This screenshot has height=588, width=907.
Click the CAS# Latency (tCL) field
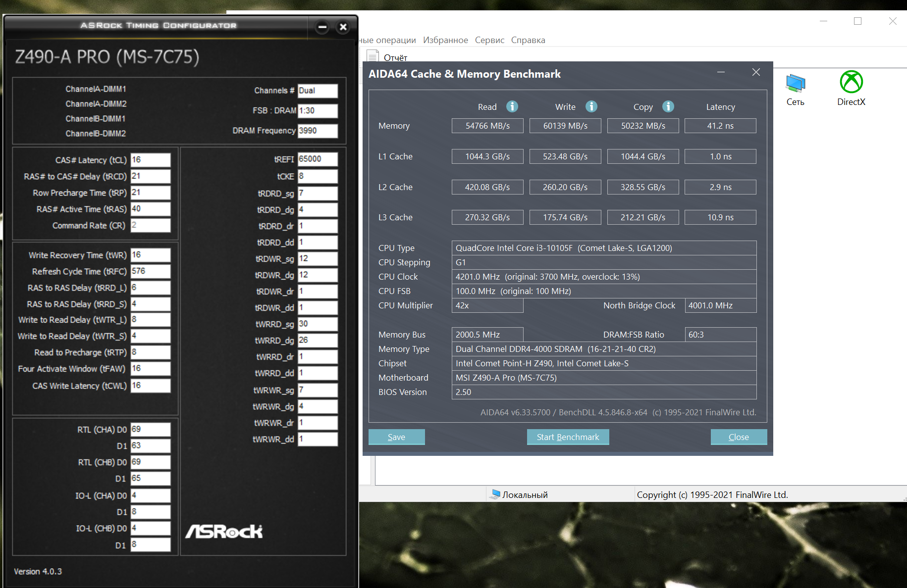coord(151,160)
